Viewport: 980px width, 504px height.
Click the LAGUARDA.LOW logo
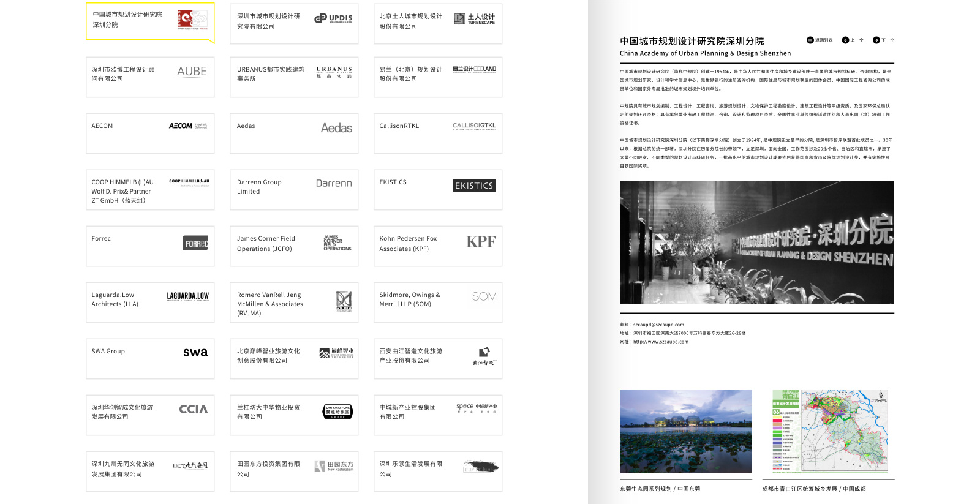187,296
